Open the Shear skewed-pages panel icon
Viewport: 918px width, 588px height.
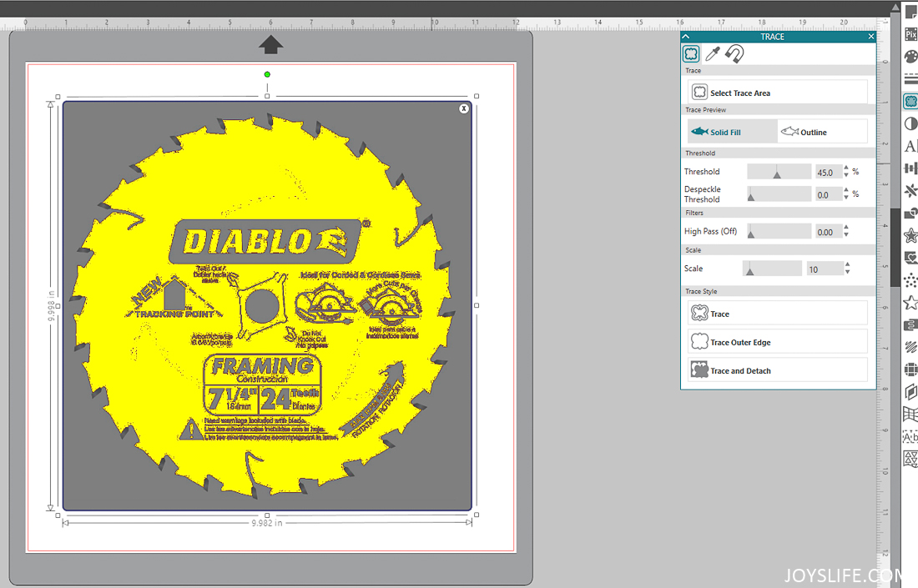[911, 392]
